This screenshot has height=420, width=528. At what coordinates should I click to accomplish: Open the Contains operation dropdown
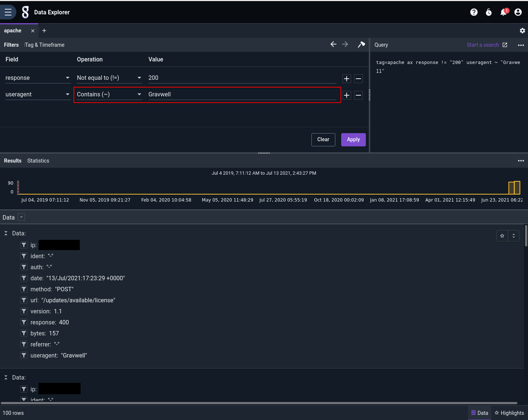click(109, 94)
